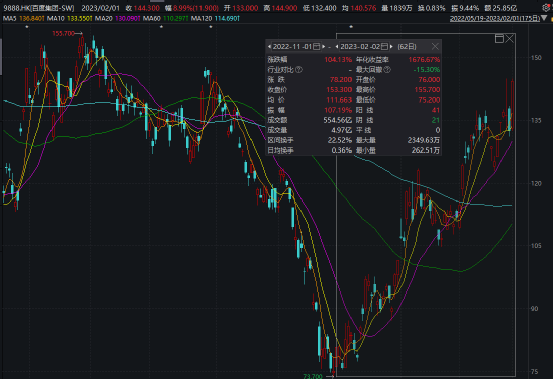Image resolution: width=553 pixels, height=379 pixels.
Task: Select the MA20 indicator label
Action: (103, 18)
